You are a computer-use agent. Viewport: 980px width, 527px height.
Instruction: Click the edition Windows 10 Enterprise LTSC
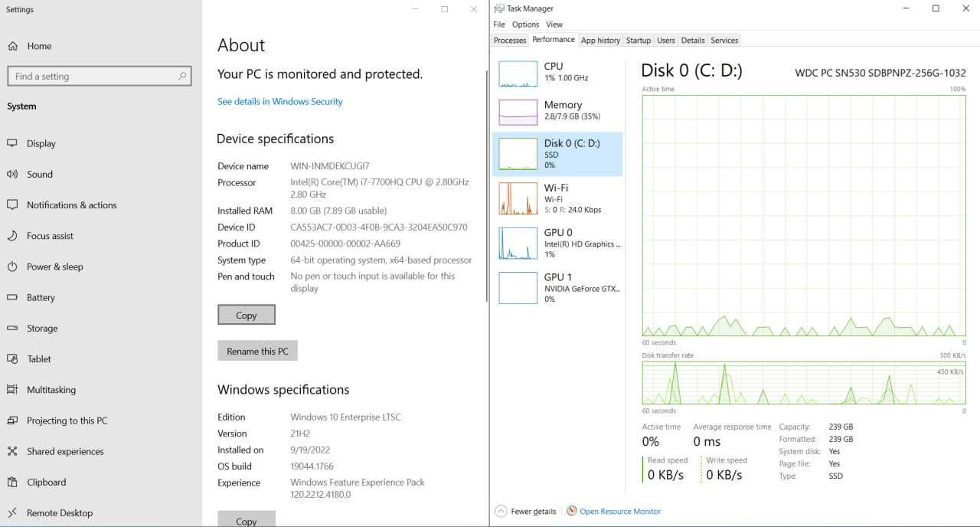(345, 417)
